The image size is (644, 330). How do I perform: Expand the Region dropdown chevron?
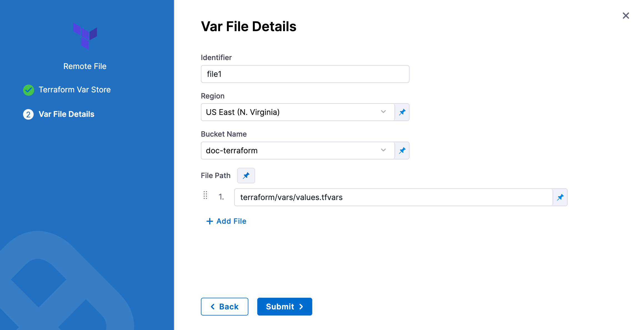(x=383, y=112)
